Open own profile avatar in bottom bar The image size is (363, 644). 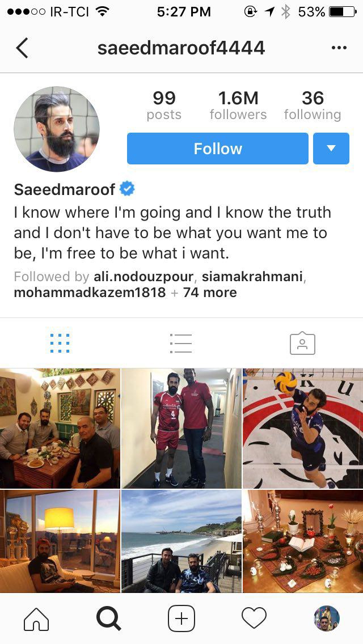tap(327, 618)
